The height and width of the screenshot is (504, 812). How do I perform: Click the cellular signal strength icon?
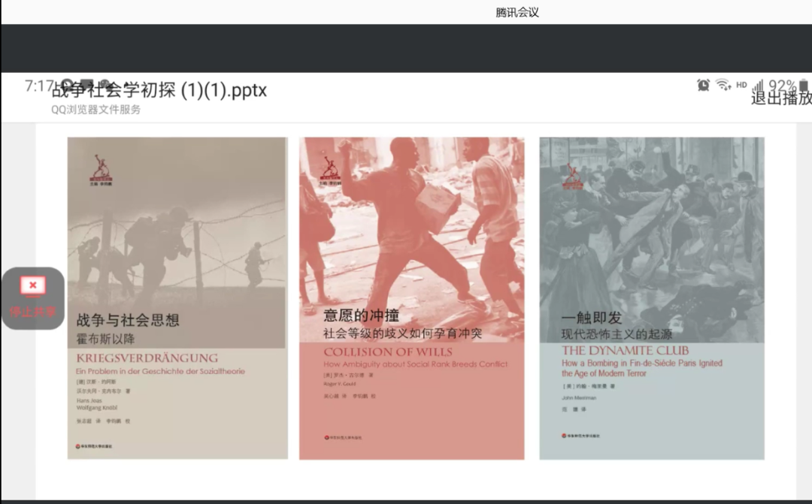tap(758, 85)
